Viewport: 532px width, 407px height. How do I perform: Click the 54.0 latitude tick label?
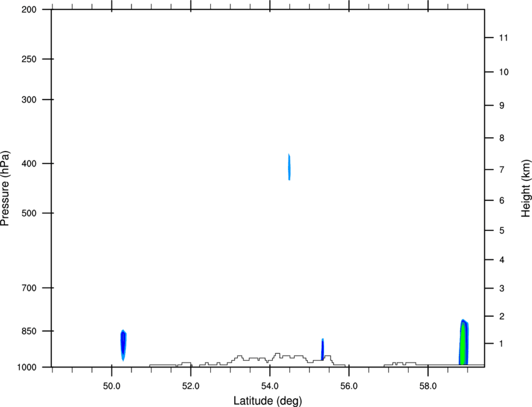pyautogui.click(x=270, y=386)
